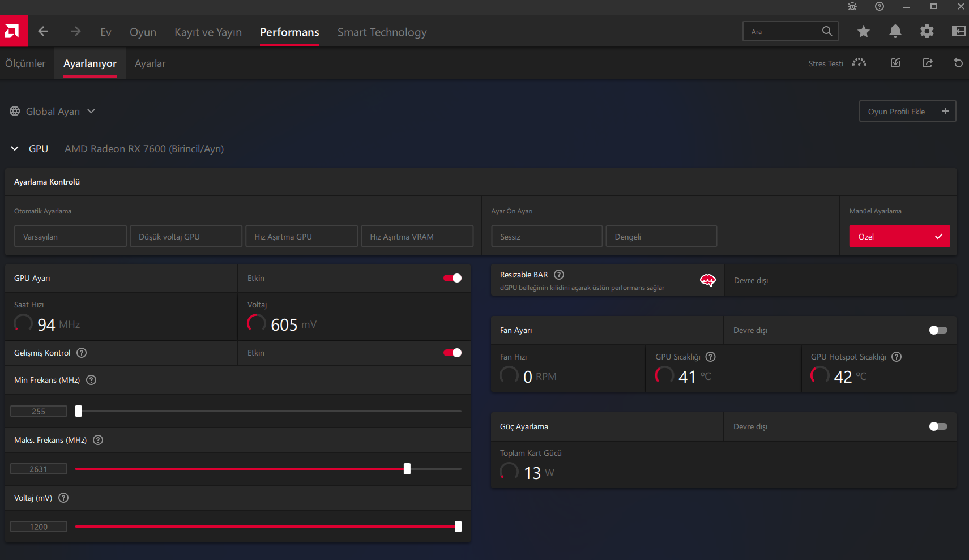969x560 pixels.
Task: Select Hız Aşırtma GPU option
Action: tap(301, 236)
